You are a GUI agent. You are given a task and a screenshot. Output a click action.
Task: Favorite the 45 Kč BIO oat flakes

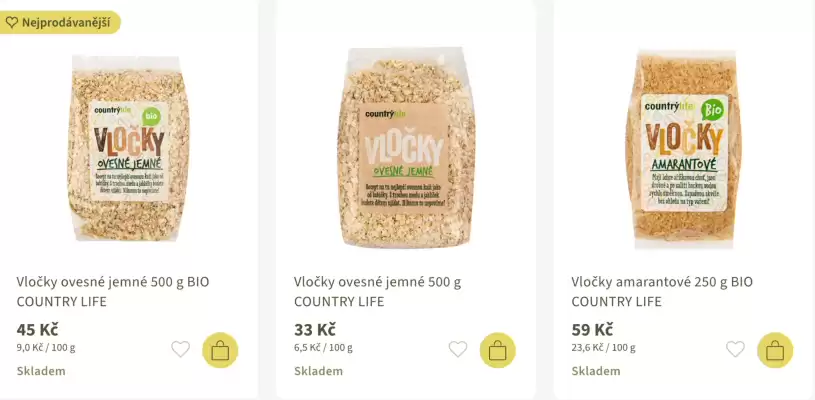click(x=180, y=349)
